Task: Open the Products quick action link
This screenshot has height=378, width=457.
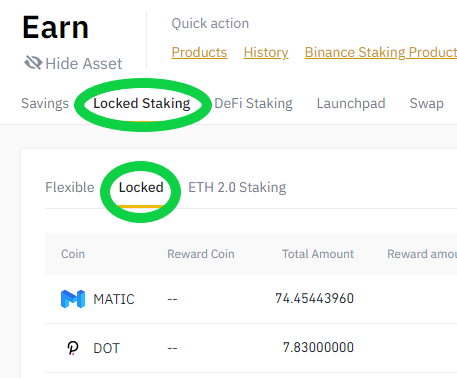Action: [x=199, y=52]
